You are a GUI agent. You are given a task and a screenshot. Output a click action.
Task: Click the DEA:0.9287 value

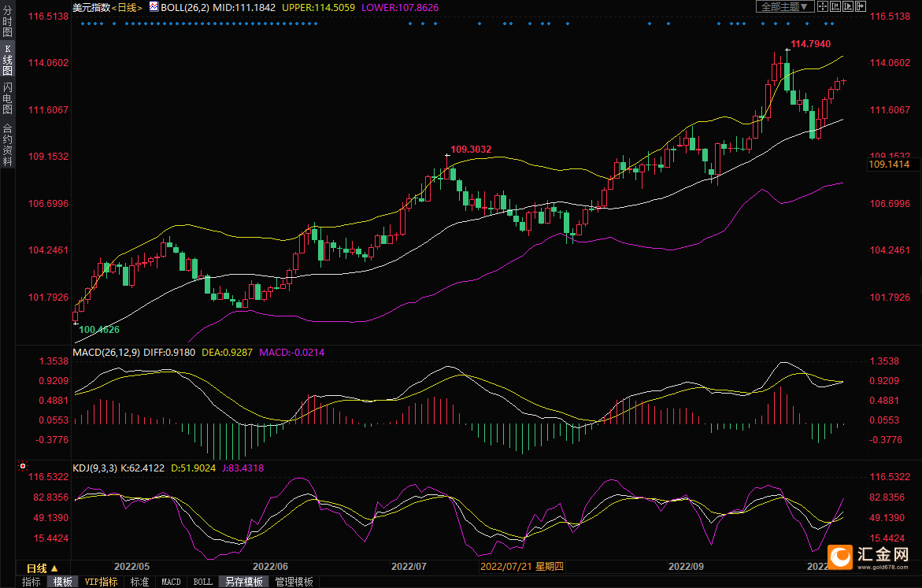227,352
